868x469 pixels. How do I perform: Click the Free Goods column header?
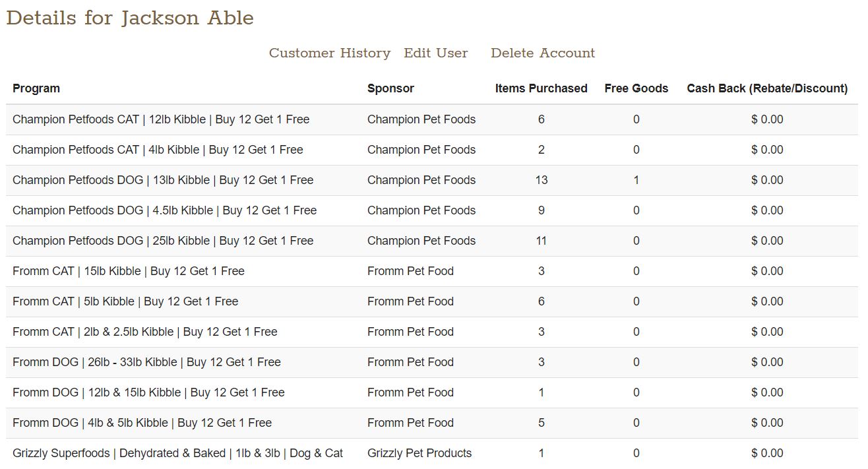(636, 88)
